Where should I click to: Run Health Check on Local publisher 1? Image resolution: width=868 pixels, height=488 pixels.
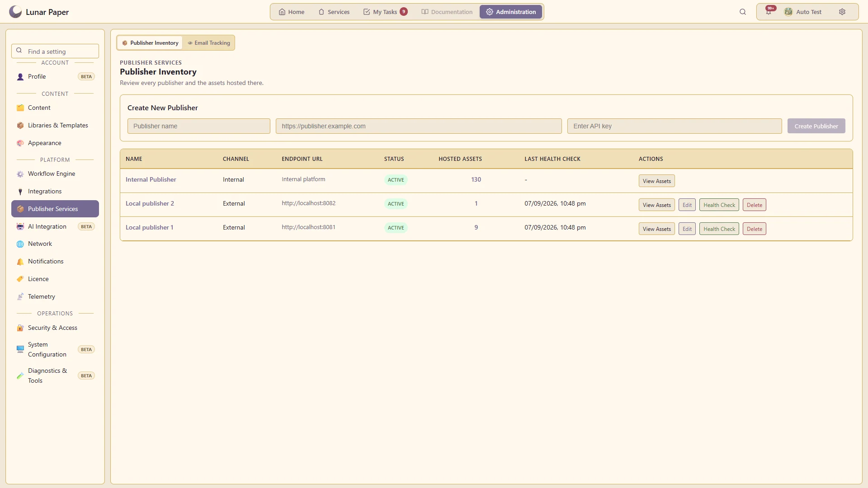[719, 229]
